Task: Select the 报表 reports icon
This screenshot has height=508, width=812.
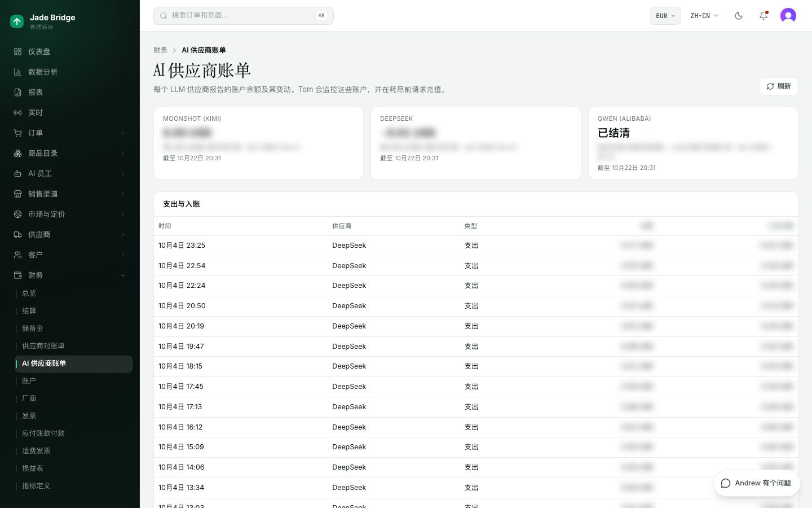Action: point(17,92)
